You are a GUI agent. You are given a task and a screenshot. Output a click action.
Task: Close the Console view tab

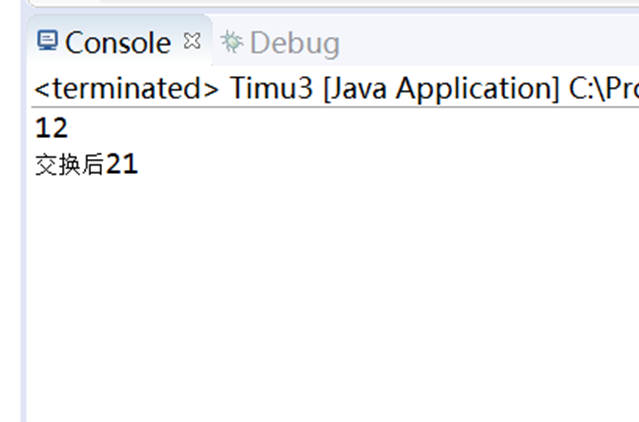tap(192, 41)
